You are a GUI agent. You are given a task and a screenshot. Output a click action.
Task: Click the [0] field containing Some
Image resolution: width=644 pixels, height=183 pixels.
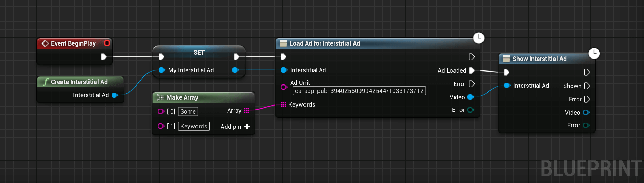point(188,111)
